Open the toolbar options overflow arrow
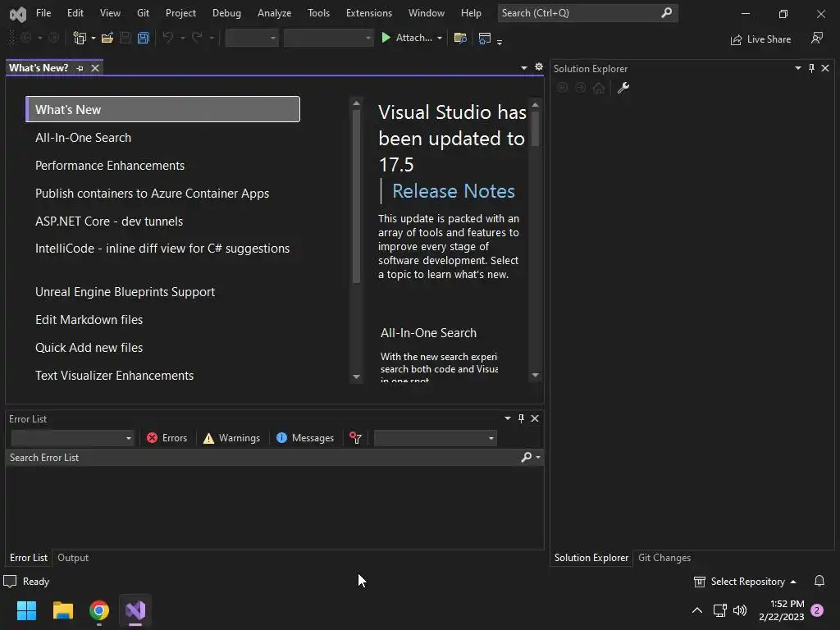Screen dimensions: 840x630 (x=500, y=41)
